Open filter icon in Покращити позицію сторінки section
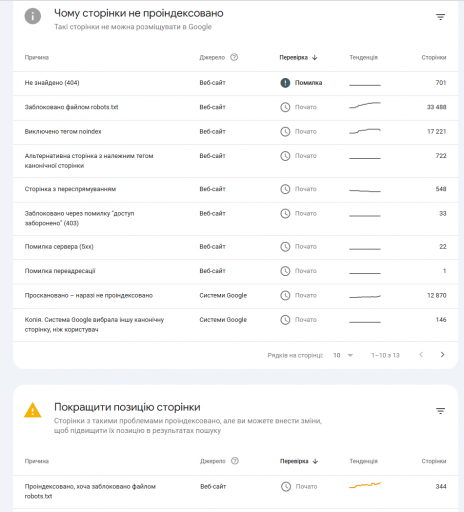Image resolution: width=464 pixels, height=512 pixels. (x=440, y=411)
